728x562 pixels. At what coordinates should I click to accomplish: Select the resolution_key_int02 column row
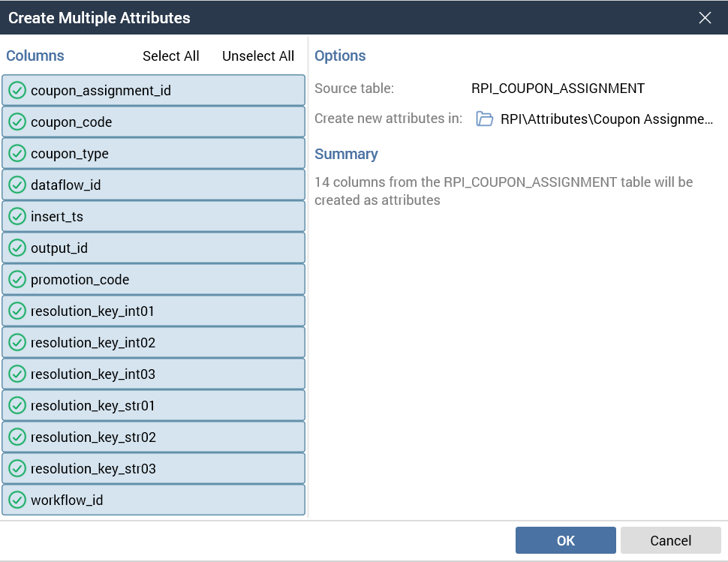pos(153,343)
